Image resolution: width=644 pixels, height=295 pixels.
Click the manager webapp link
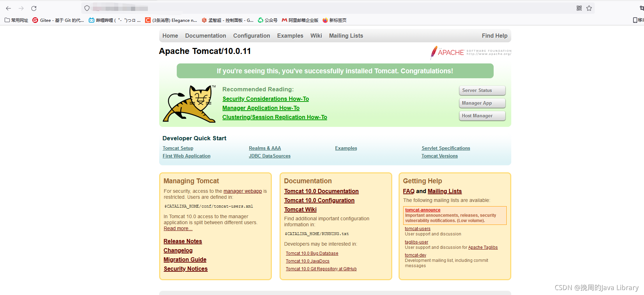click(243, 191)
